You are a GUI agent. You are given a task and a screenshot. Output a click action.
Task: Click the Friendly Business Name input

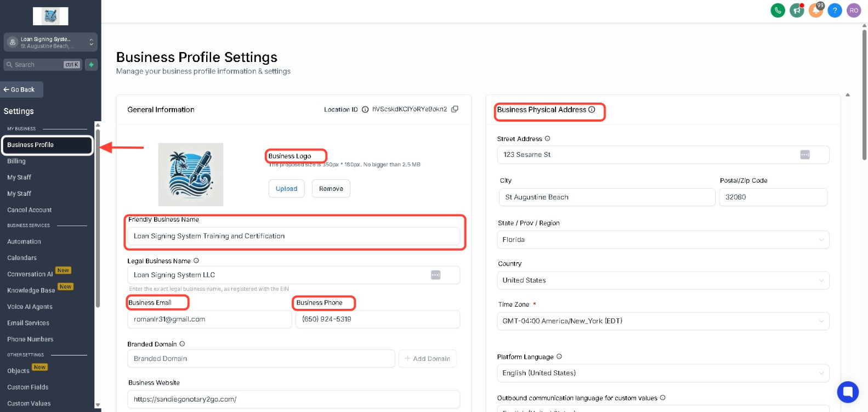click(293, 236)
